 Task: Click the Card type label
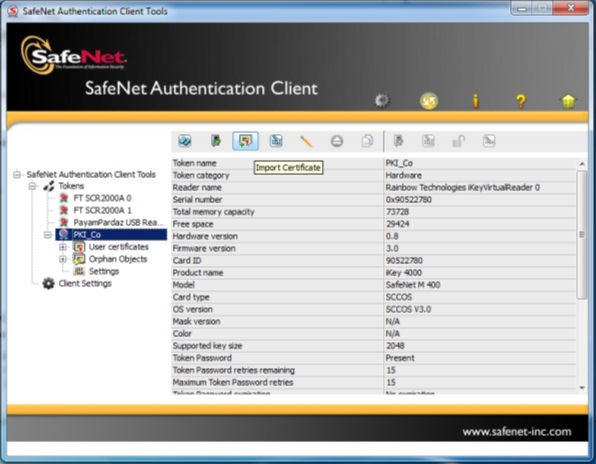191,297
